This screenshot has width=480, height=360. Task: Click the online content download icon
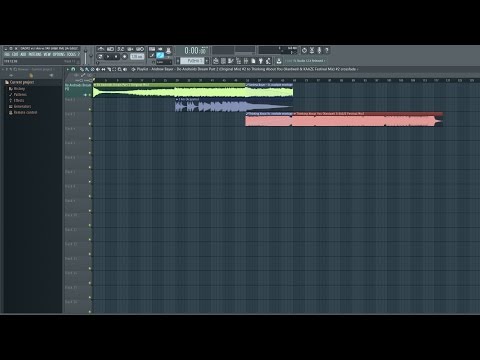coord(279,61)
